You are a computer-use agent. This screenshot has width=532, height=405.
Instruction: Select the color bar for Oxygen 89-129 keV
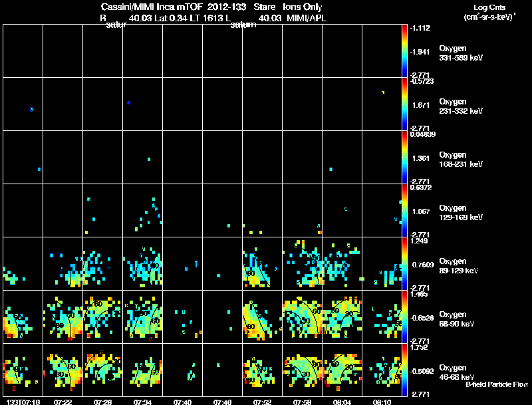404,264
